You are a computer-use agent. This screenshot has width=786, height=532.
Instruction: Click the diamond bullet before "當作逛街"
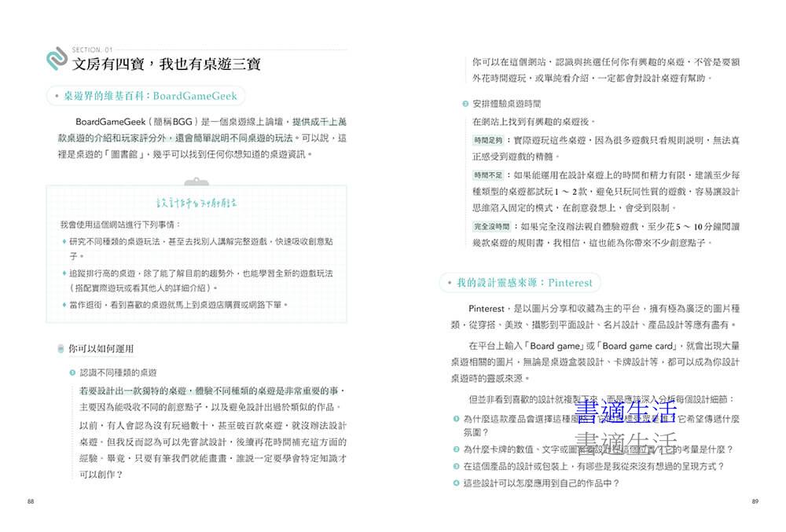coord(64,305)
